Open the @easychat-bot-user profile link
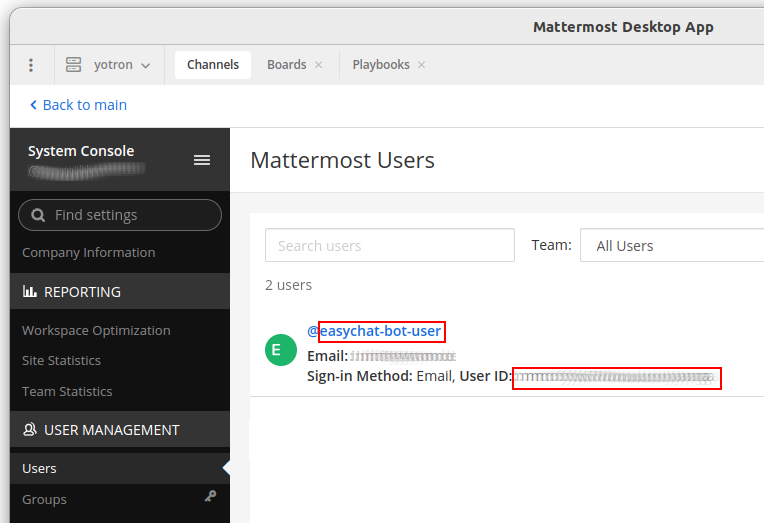This screenshot has width=764, height=523. click(x=374, y=331)
